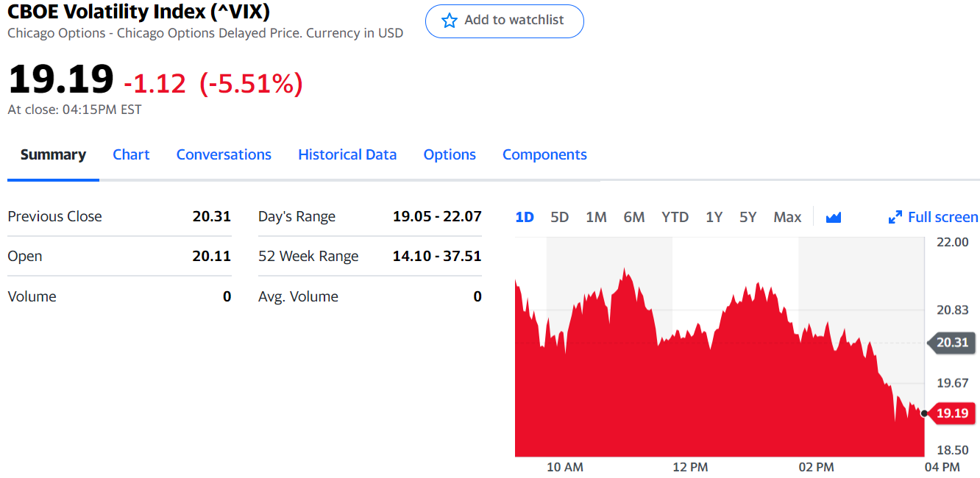
Task: Click the 22.00 y-axis label
Action: 952,242
